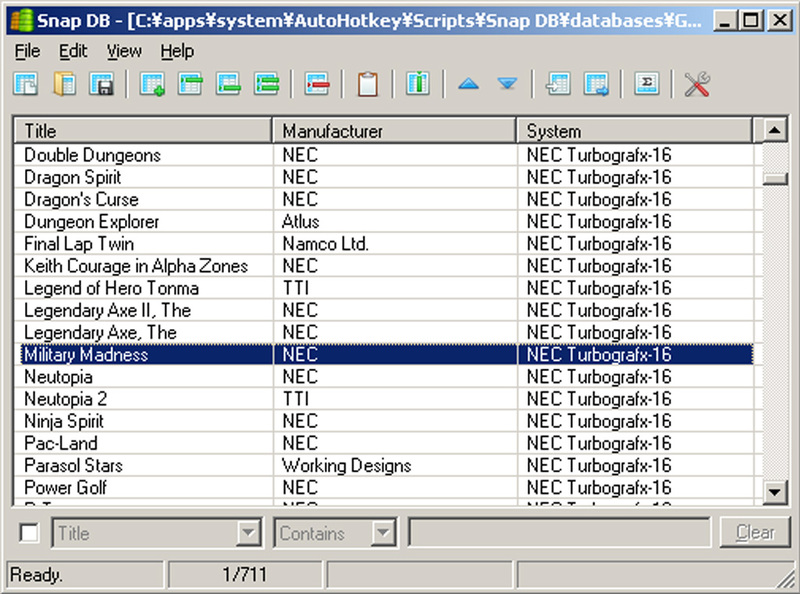Click the insert row below icon
This screenshot has height=594, width=800.
point(228,84)
